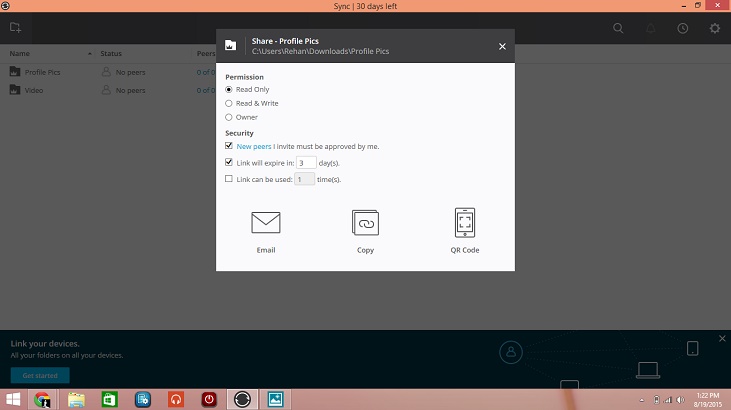Open the Windows Start menu

tap(14, 398)
